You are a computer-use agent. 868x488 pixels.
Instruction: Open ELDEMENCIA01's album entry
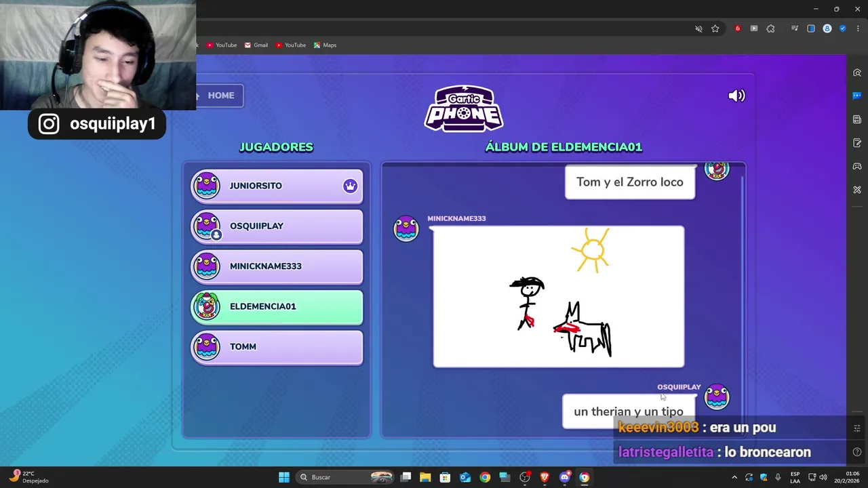pyautogui.click(x=277, y=307)
